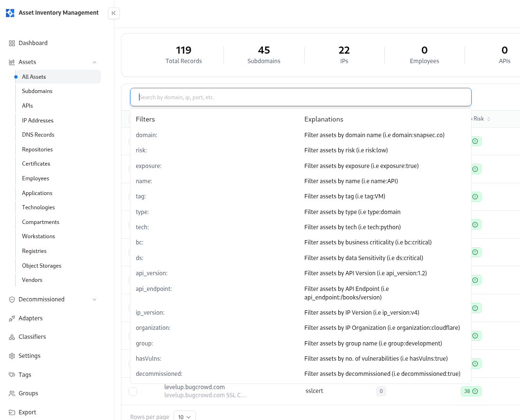520x420 pixels.
Task: Open the Rows per page dropdown
Action: click(184, 416)
